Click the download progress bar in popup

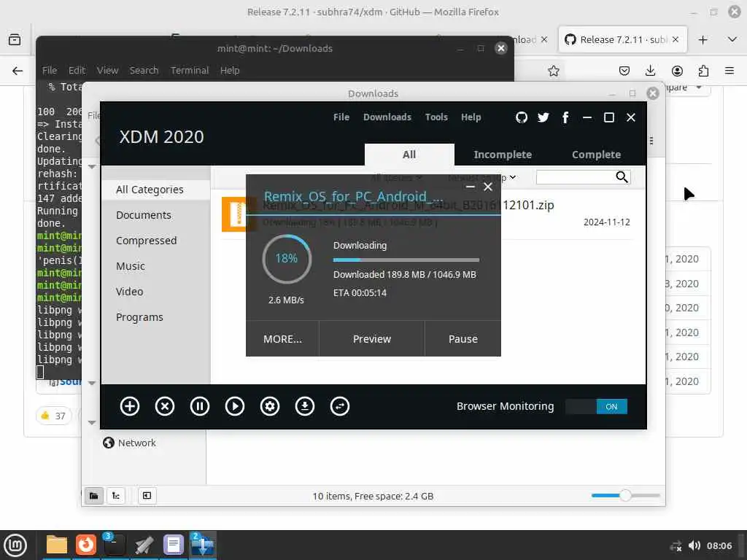point(406,260)
